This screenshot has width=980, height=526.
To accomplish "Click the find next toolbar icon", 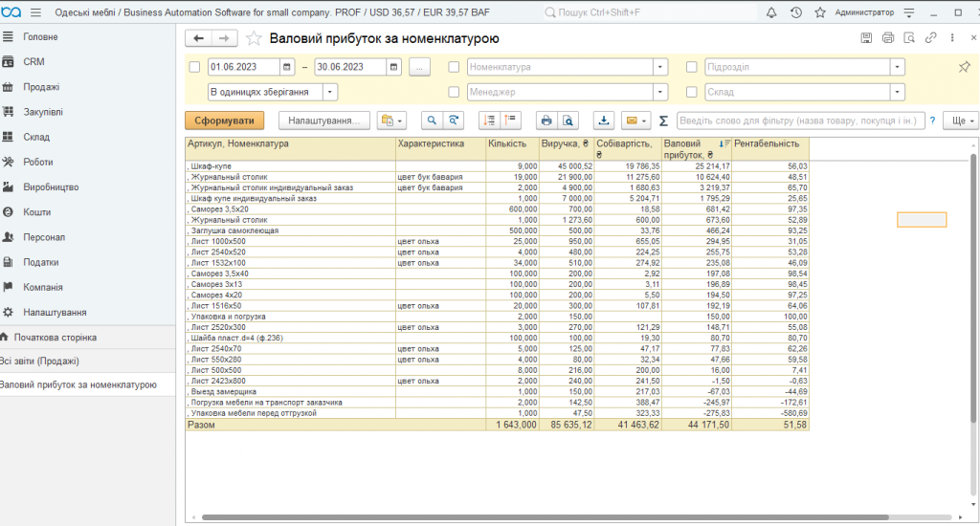I will (x=454, y=121).
